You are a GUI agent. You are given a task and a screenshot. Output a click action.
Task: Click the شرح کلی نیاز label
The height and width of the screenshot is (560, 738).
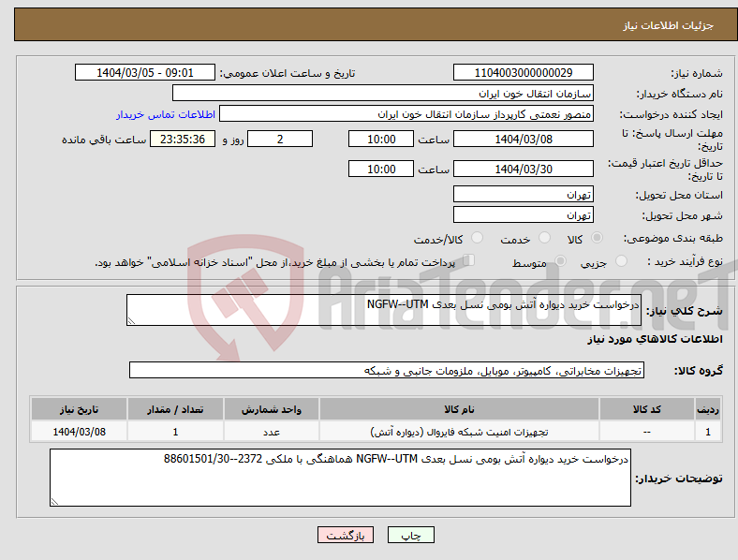684,311
